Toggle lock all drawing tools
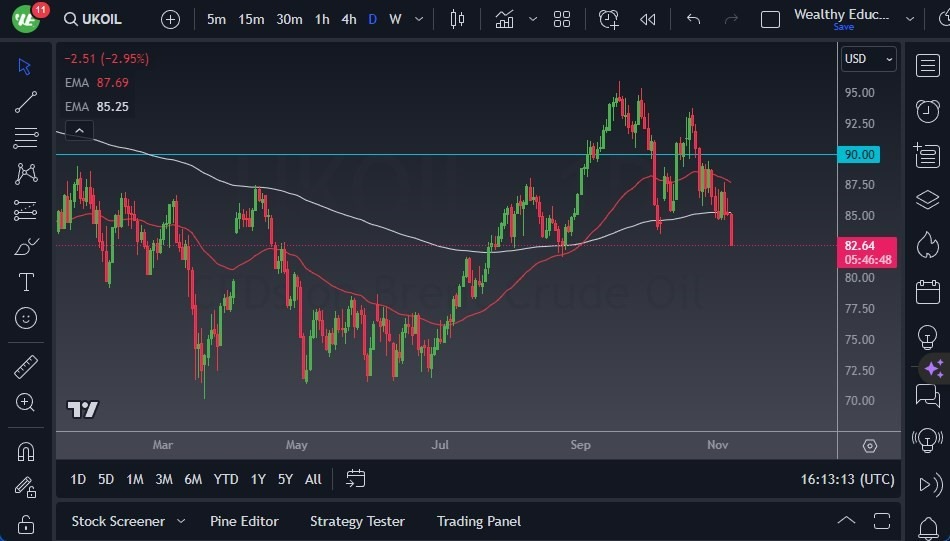950x541 pixels. point(26,524)
